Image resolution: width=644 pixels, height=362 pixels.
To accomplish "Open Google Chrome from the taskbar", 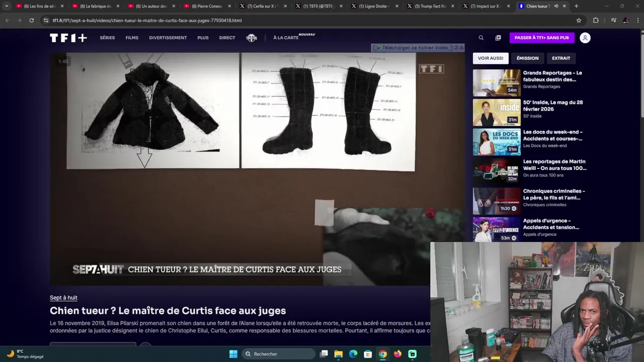I will pyautogui.click(x=383, y=354).
